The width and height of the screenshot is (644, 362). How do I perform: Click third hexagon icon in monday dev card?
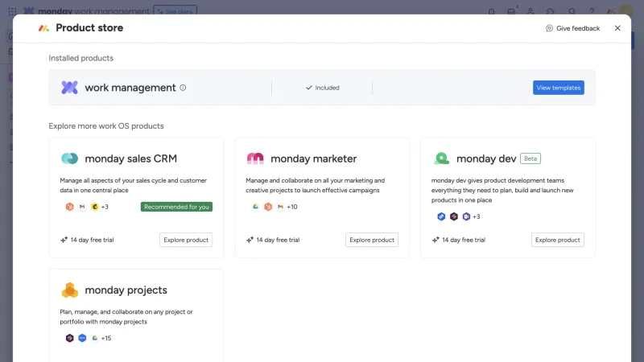point(466,216)
